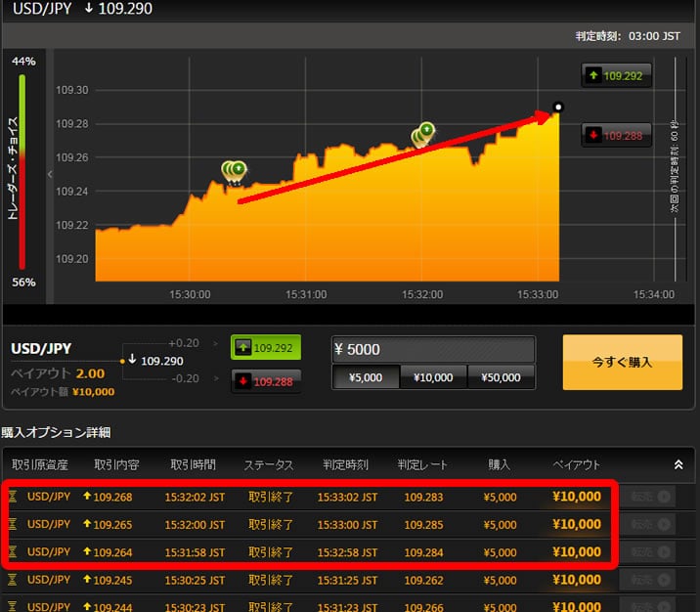Screen dimensions: 700x612
Task: Click the 判定時刻 column header
Action: (x=345, y=464)
